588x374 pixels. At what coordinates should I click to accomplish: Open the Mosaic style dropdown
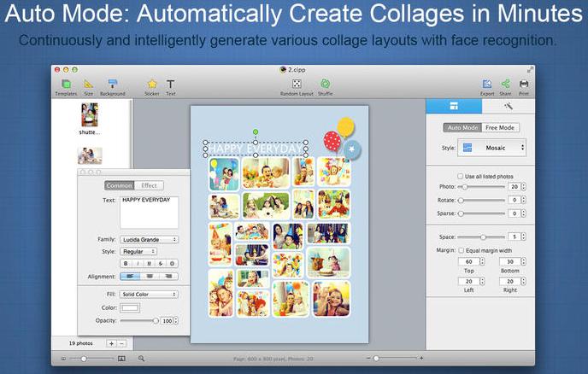(x=494, y=148)
